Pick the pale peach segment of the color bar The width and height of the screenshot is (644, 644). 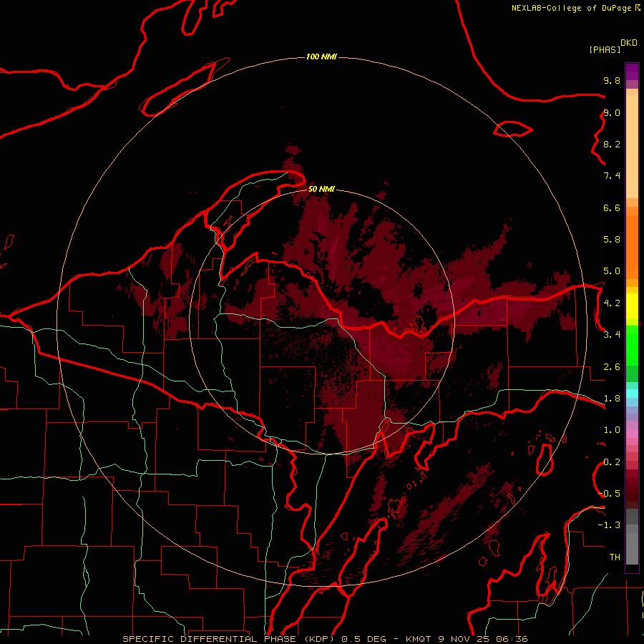click(632, 147)
